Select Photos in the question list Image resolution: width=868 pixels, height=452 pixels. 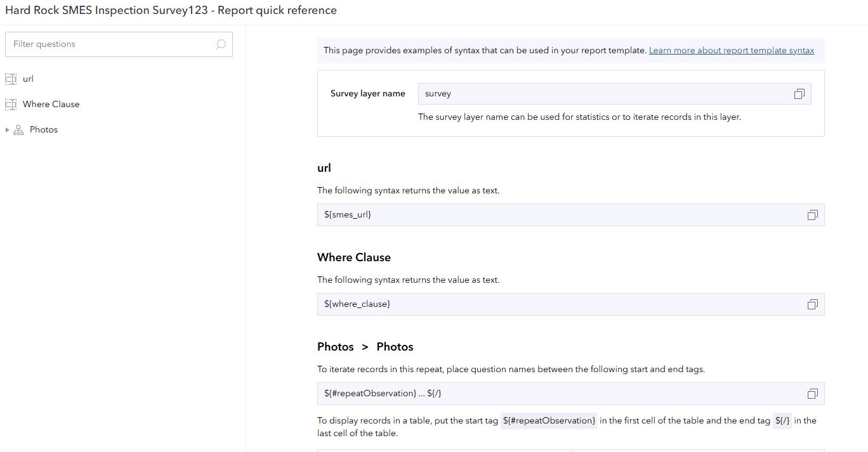[43, 130]
